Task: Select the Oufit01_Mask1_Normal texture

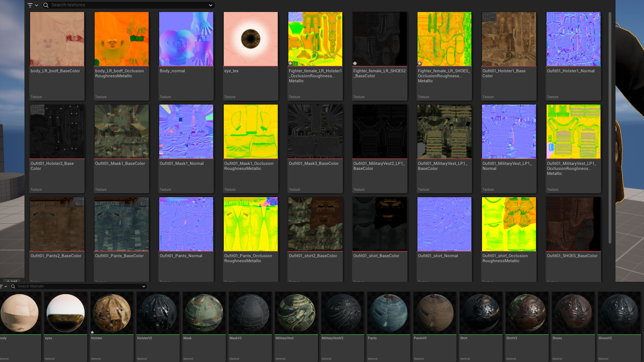Action: (x=186, y=132)
